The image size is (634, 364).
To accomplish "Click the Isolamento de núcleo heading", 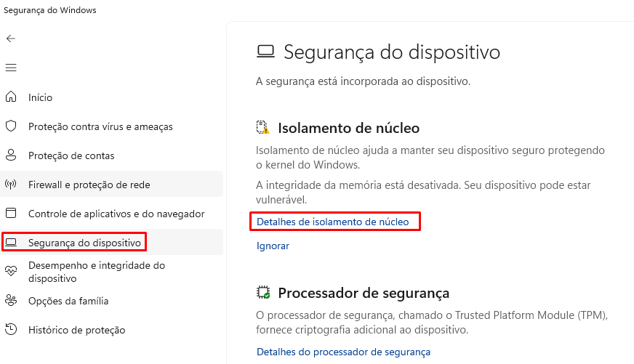I will [x=348, y=128].
